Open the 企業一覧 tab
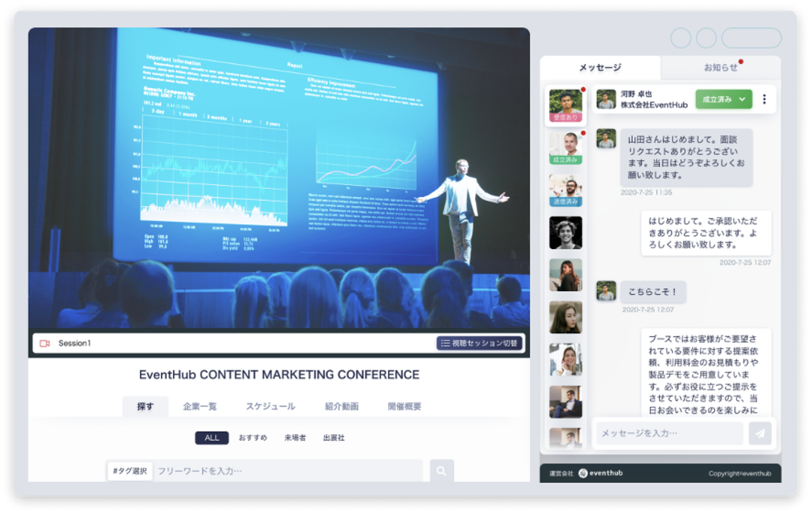812x513 pixels. point(200,406)
